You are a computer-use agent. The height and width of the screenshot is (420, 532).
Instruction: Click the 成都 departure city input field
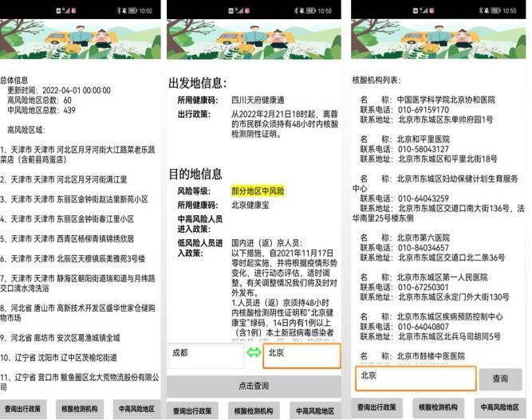pos(205,355)
